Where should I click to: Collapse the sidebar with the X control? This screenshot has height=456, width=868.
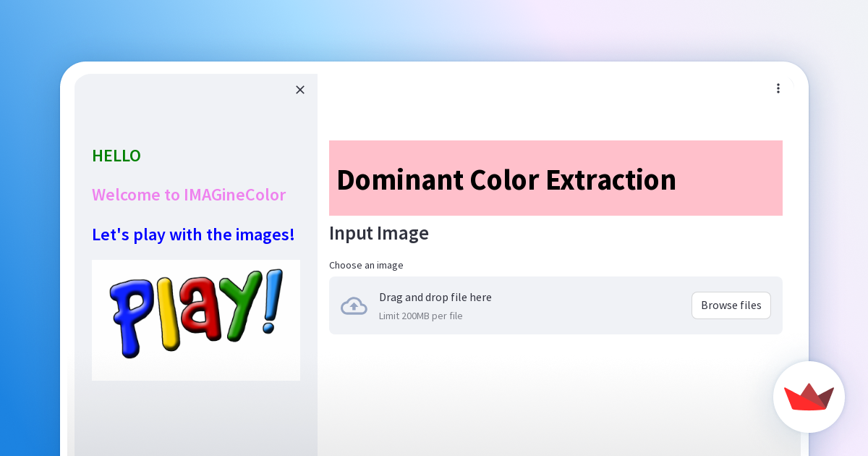[x=300, y=90]
